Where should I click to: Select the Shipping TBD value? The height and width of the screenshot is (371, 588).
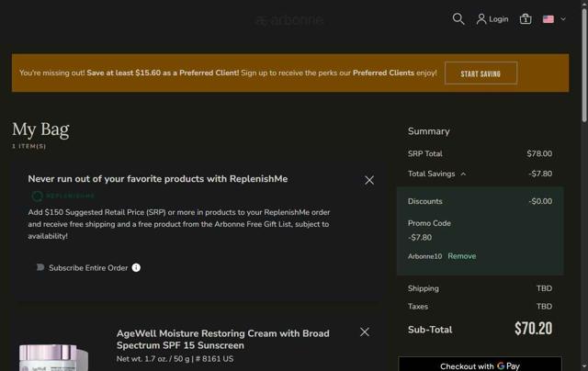(544, 288)
